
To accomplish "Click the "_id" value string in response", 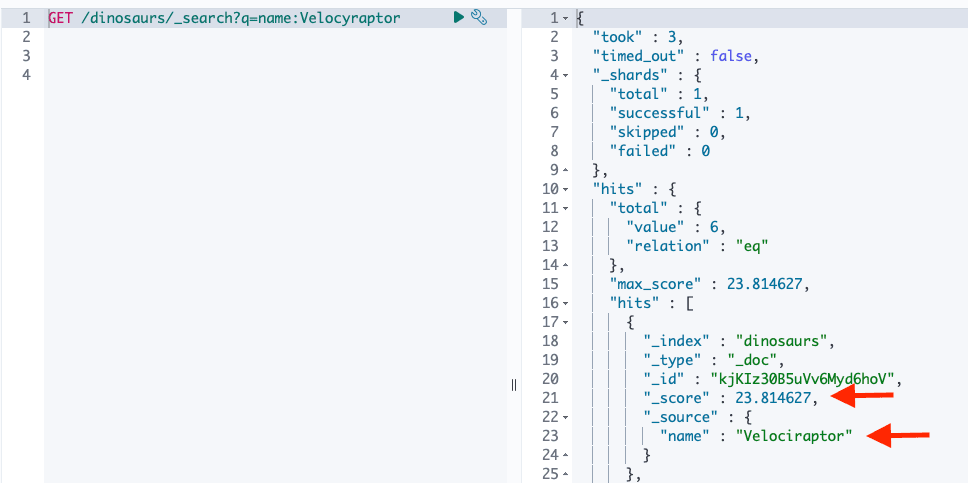I will [x=805, y=379].
